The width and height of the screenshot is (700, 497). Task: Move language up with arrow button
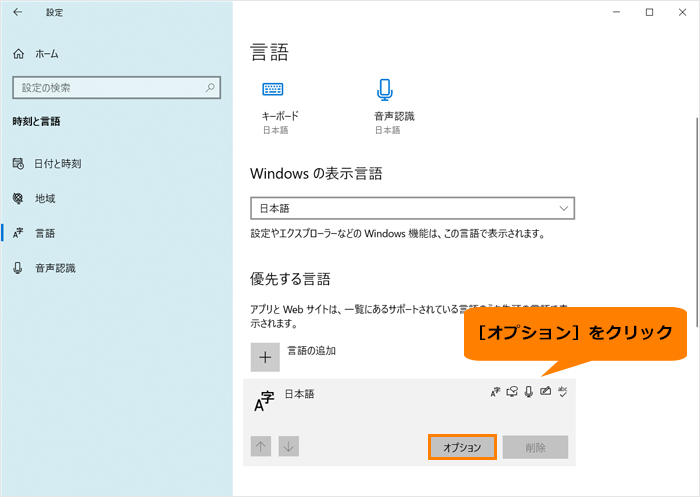[x=261, y=446]
